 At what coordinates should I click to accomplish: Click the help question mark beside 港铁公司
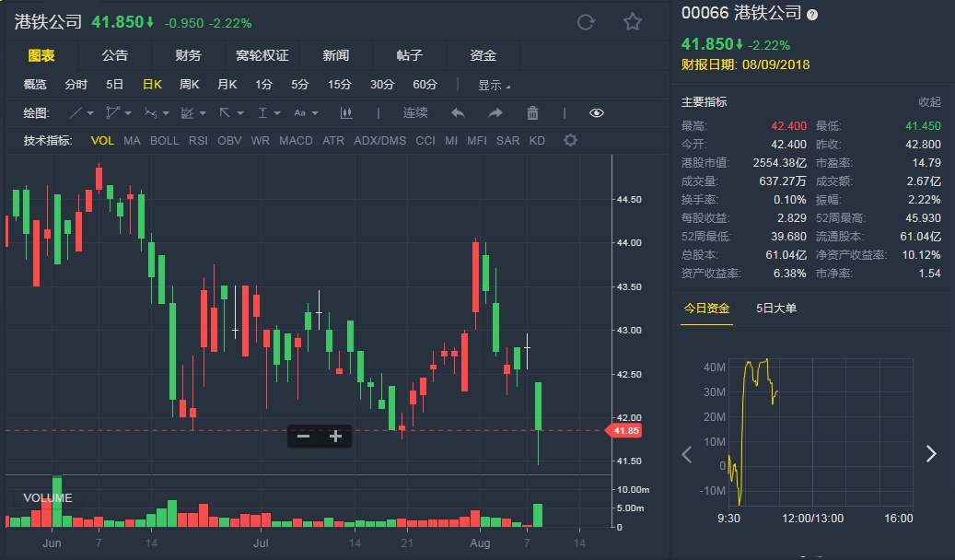click(812, 16)
